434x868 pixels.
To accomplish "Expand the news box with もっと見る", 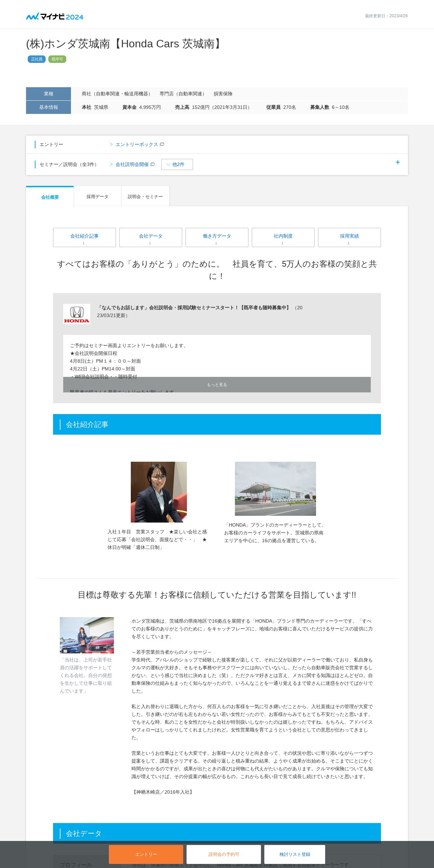I will [x=217, y=385].
